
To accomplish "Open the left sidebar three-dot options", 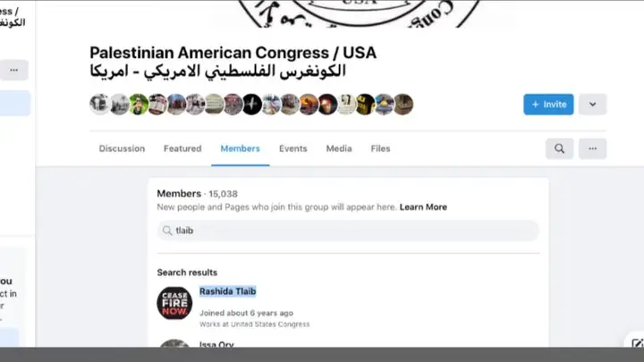I will (x=14, y=71).
